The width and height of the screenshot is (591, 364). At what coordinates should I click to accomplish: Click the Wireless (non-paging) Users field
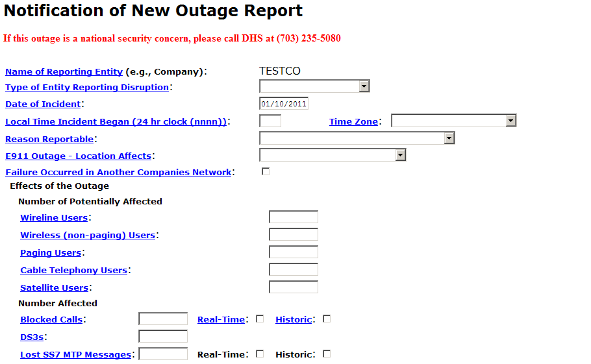point(294,234)
